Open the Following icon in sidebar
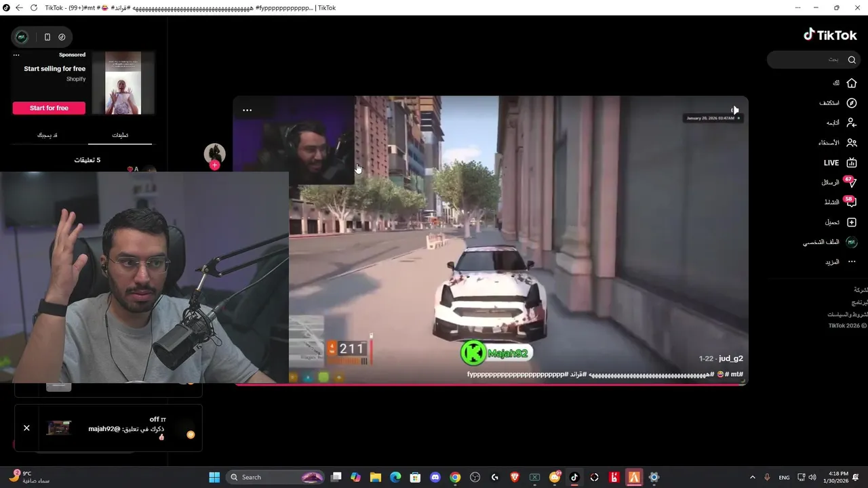 (852, 123)
